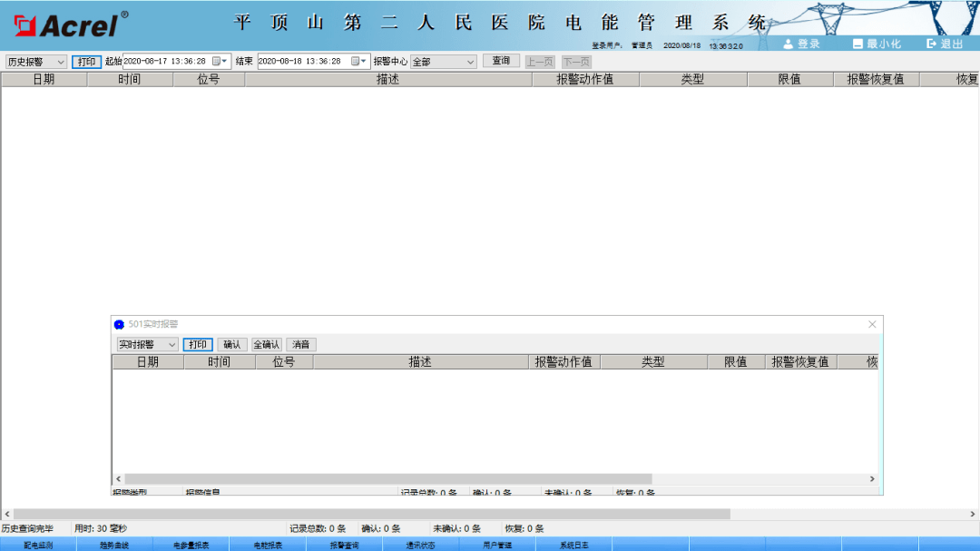Click the 最小化 minimize icon in header
The width and height of the screenshot is (980, 551).
857,44
